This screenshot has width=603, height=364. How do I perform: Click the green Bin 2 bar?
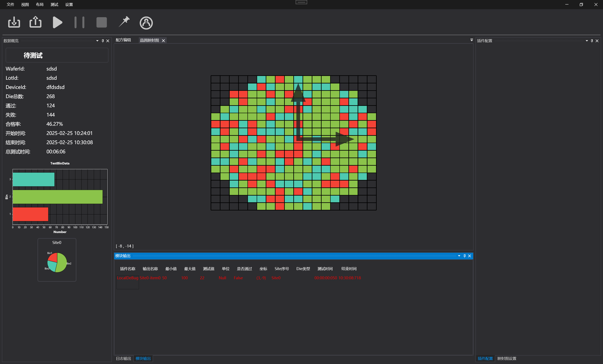tap(58, 197)
